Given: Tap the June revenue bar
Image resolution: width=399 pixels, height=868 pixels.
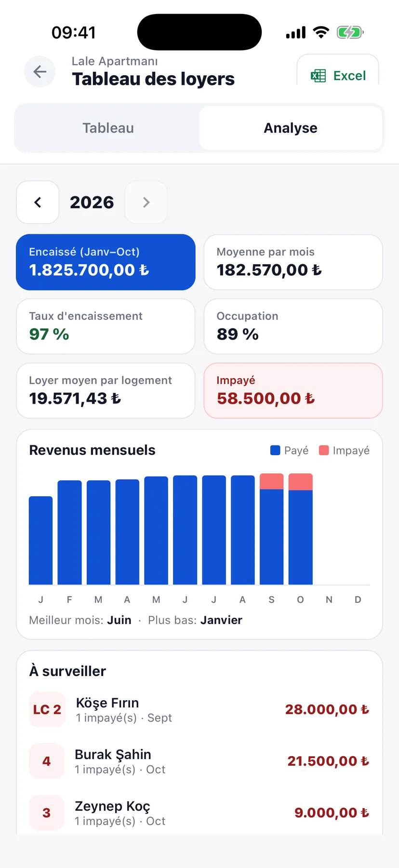Looking at the screenshot, I should pyautogui.click(x=185, y=530).
